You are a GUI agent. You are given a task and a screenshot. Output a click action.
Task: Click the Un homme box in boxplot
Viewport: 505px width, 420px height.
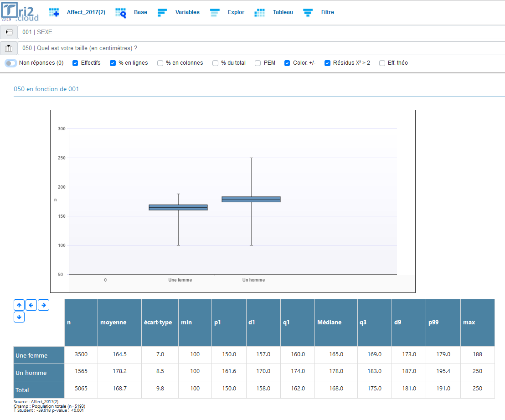(x=251, y=199)
